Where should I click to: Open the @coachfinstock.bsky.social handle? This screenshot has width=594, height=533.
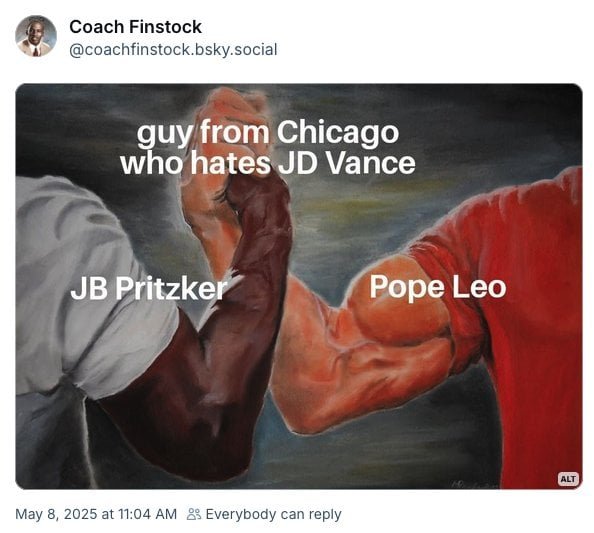click(173, 50)
